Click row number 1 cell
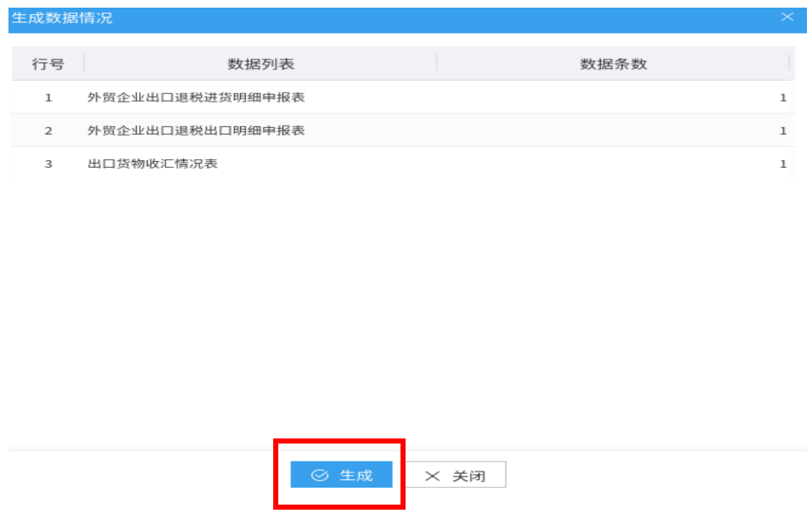Screen dimensions: 812x519 (48, 98)
